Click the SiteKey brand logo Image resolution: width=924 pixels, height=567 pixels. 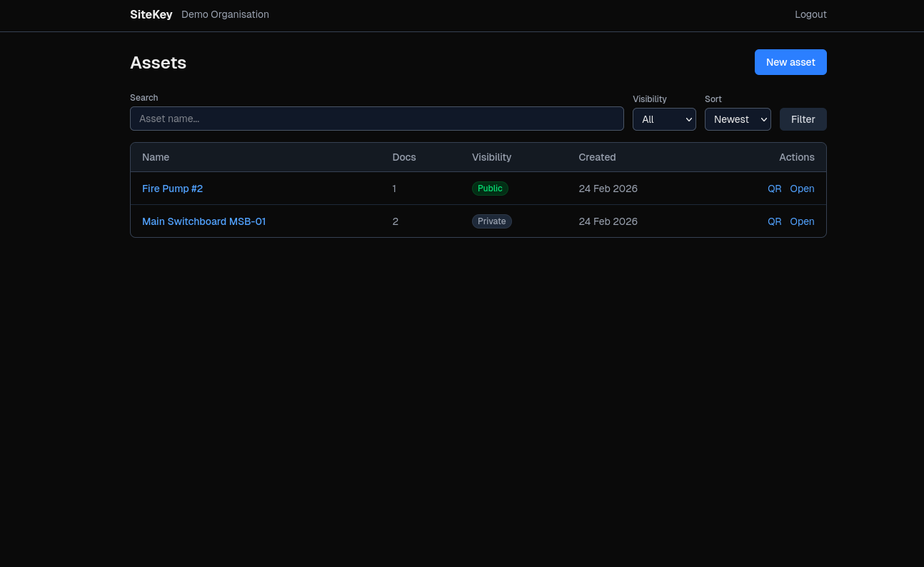coord(151,14)
